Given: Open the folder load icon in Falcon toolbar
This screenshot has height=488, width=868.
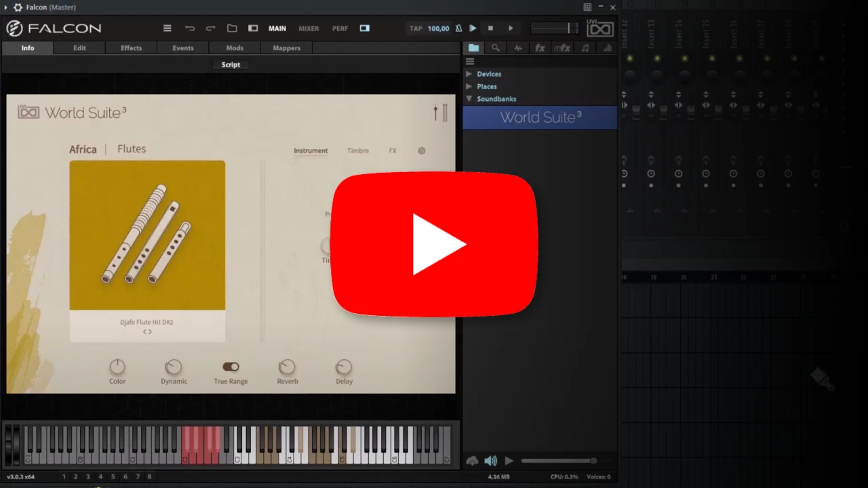Looking at the screenshot, I should point(232,28).
